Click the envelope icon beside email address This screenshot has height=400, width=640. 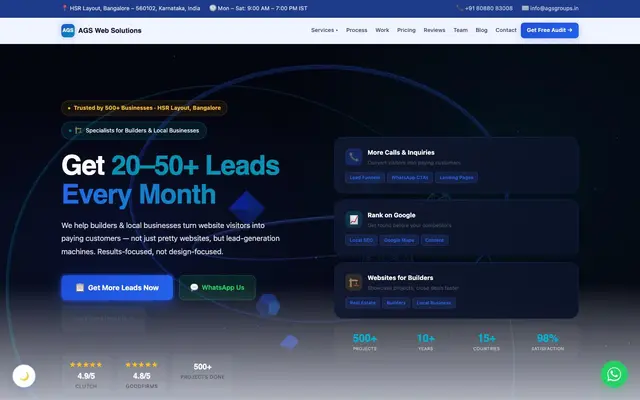tap(525, 8)
